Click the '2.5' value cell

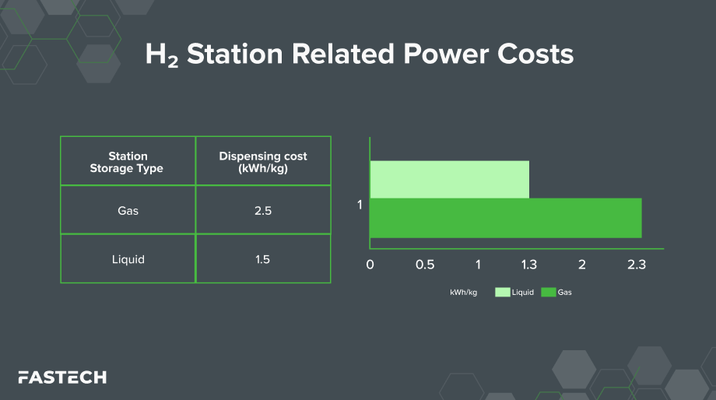pyautogui.click(x=263, y=210)
